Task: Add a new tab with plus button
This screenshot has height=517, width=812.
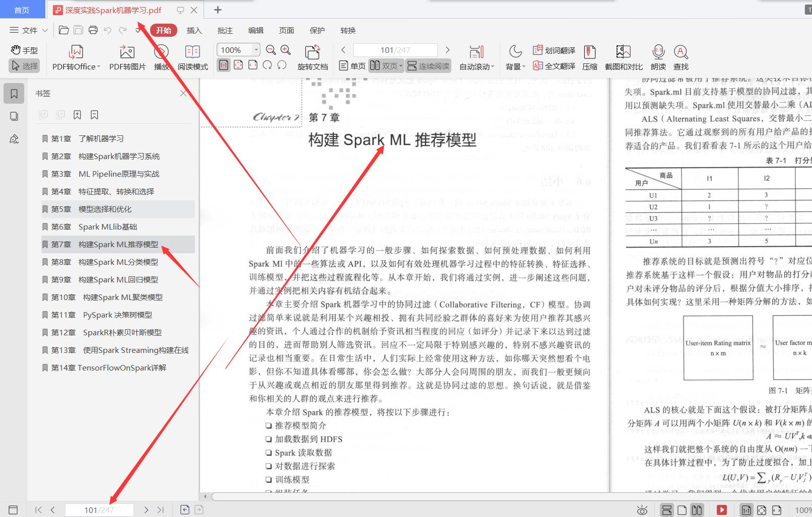Action: (x=218, y=10)
